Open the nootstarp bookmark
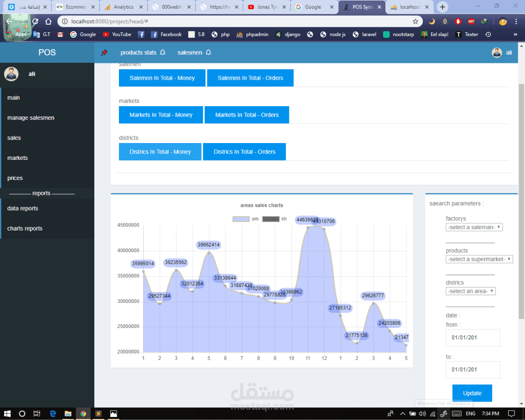 coord(399,35)
